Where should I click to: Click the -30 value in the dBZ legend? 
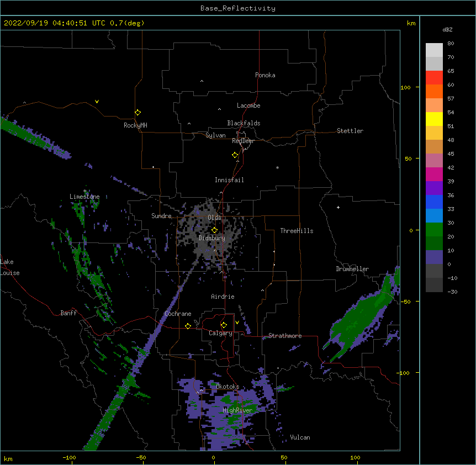452,292
